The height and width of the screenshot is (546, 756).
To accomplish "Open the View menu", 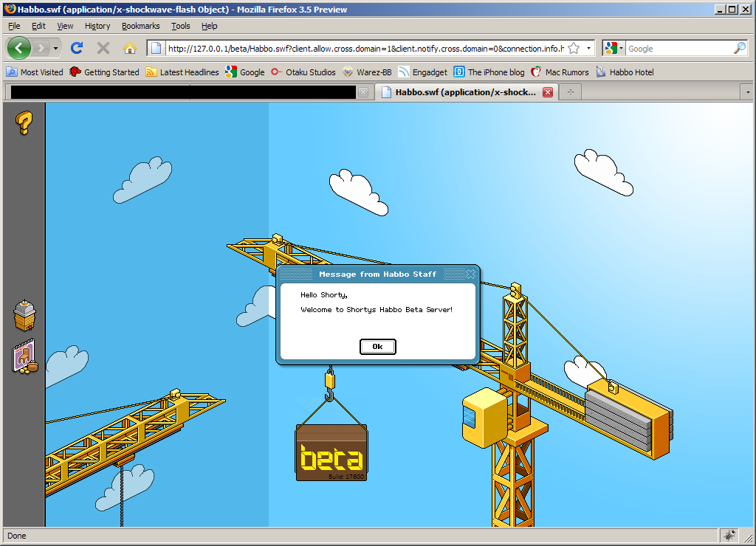I will coord(65,26).
